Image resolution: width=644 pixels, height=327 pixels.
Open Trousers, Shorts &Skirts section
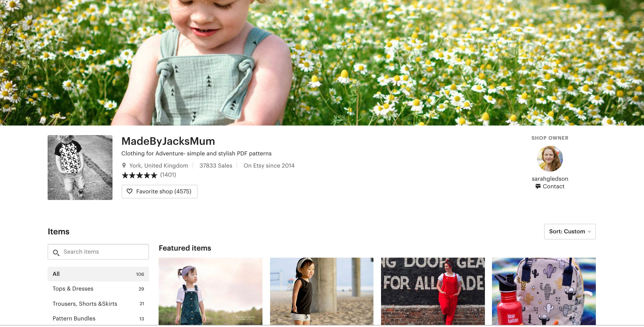coord(98,304)
